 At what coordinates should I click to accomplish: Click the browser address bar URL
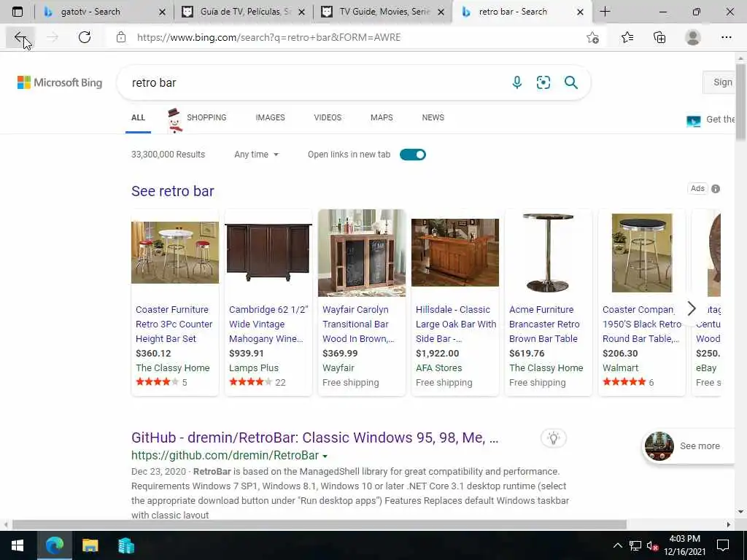[x=268, y=37]
